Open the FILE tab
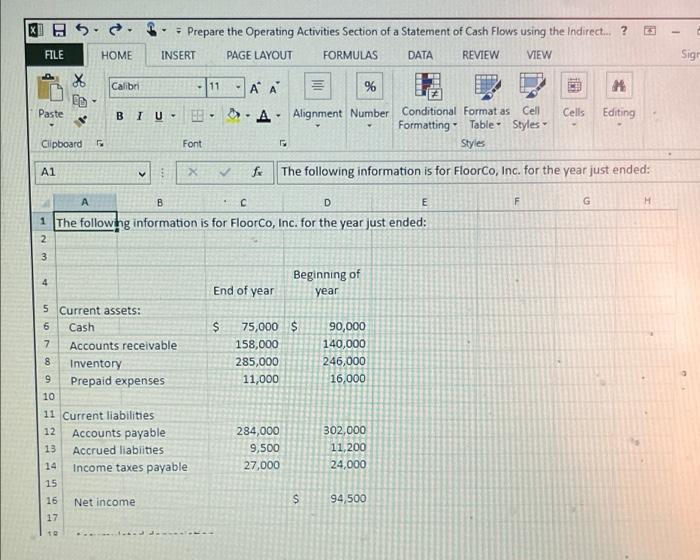700x560 pixels. (54, 55)
